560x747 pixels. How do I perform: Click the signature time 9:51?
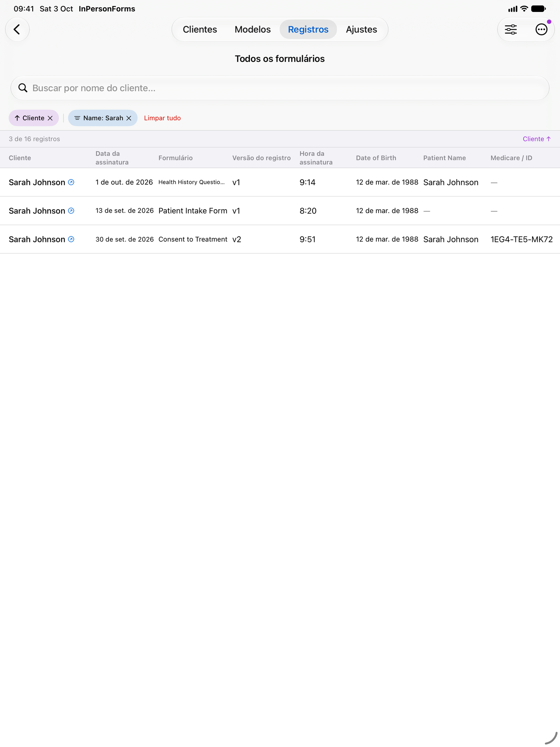(308, 239)
